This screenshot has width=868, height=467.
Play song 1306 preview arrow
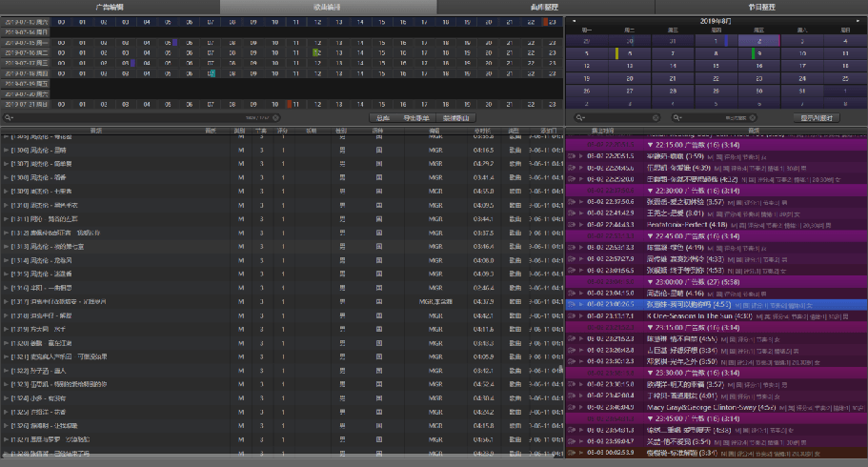pos(6,151)
